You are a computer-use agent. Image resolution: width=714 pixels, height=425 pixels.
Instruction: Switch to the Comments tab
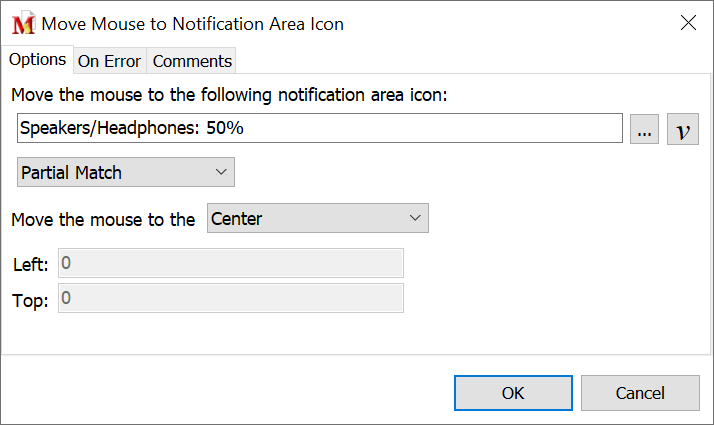coord(192,61)
